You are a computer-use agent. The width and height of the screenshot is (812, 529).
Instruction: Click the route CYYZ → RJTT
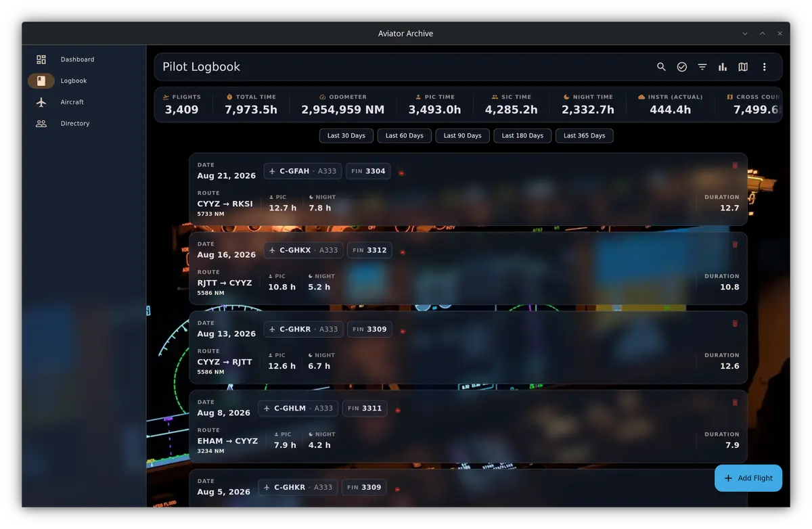click(x=225, y=363)
